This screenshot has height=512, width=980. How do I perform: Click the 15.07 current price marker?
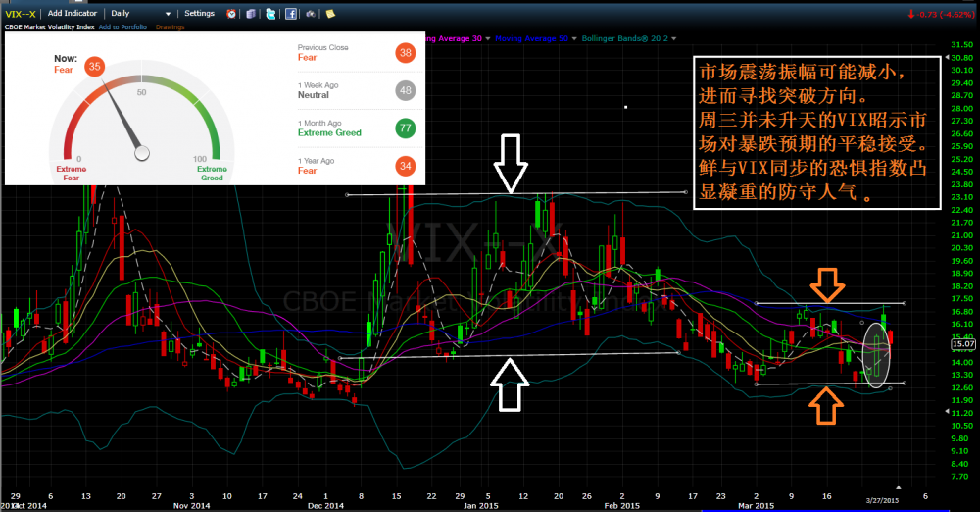coord(961,343)
